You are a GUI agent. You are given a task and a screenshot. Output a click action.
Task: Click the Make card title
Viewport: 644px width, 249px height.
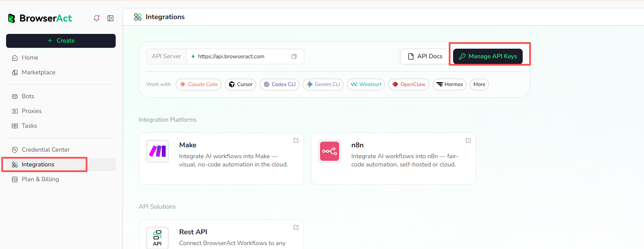[188, 145]
